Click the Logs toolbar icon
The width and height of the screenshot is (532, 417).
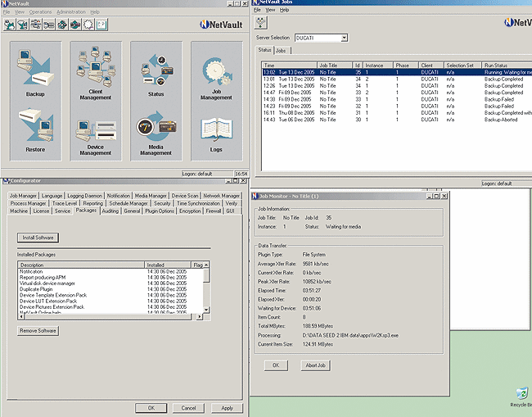pos(101,25)
